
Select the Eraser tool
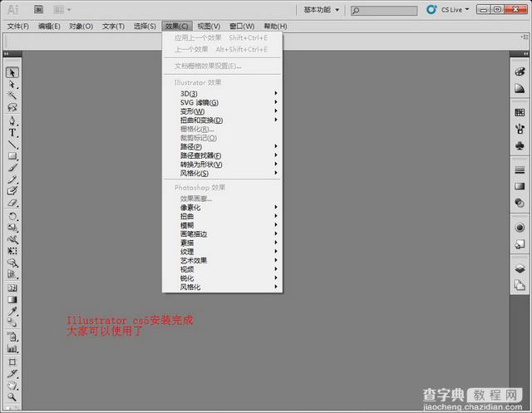click(12, 203)
